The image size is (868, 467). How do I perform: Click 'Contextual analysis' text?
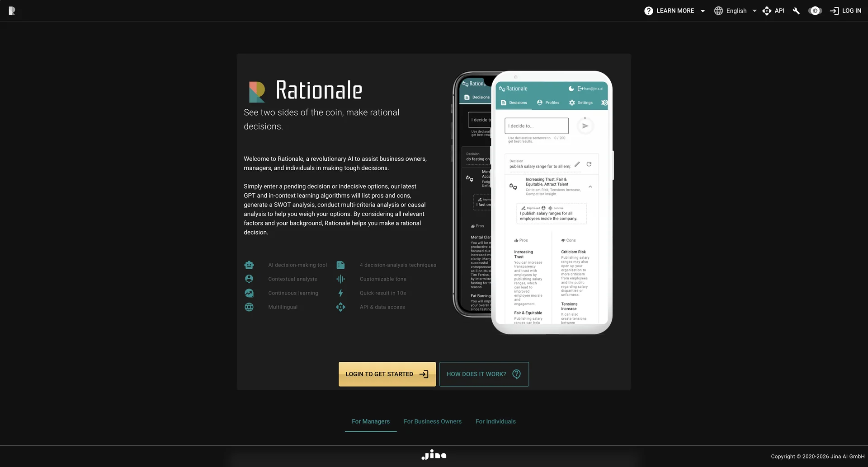tap(292, 279)
